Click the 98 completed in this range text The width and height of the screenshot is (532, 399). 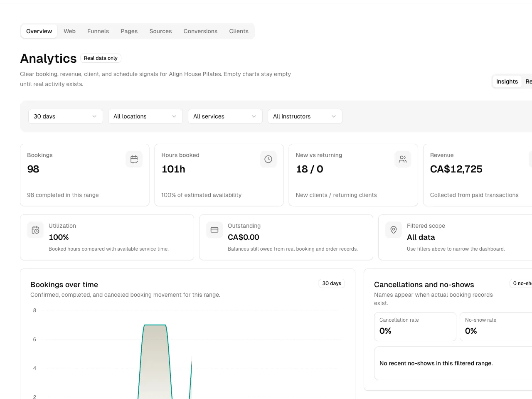(63, 195)
